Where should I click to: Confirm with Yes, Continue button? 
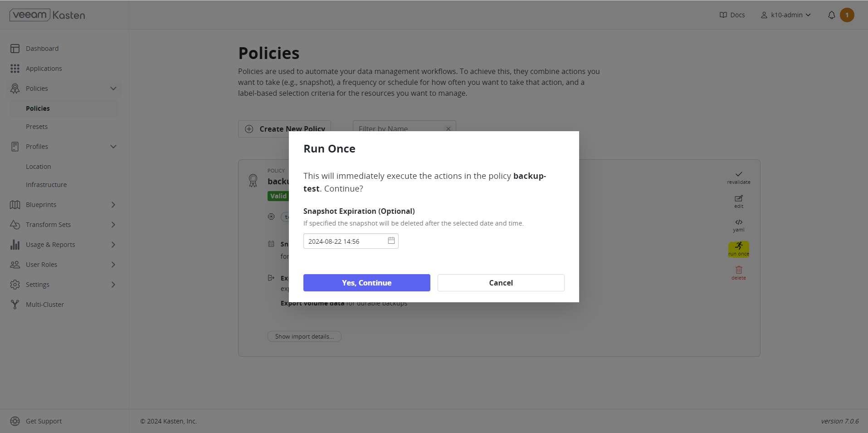tap(366, 283)
